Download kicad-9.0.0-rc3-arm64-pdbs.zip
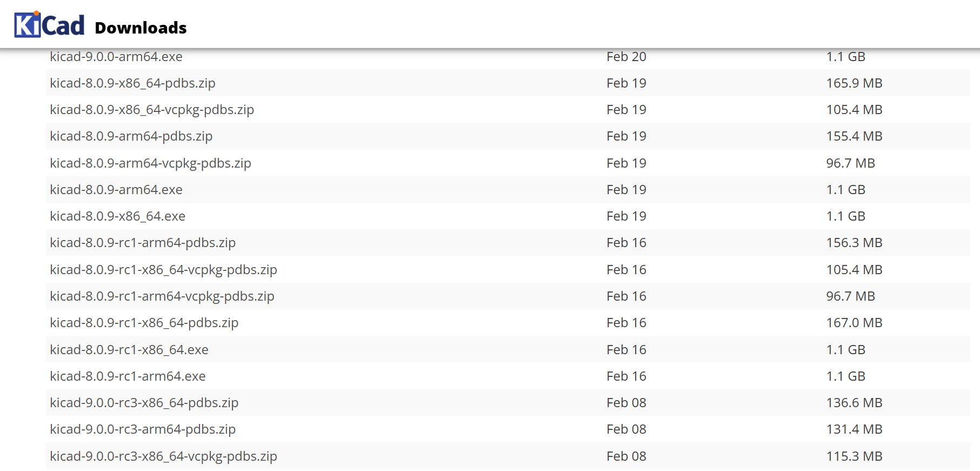This screenshot has height=471, width=980. [x=143, y=429]
